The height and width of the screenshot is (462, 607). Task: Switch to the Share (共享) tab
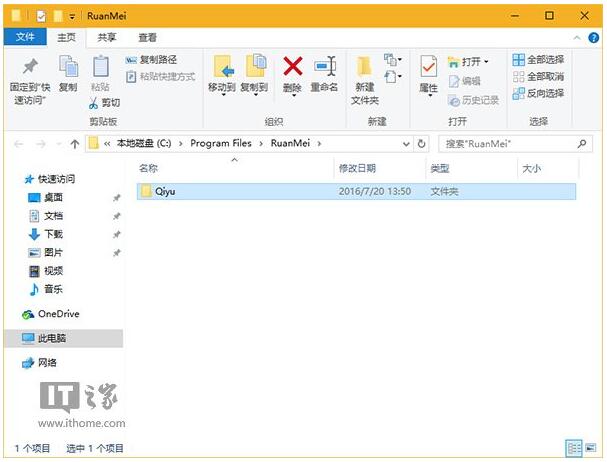tap(106, 37)
